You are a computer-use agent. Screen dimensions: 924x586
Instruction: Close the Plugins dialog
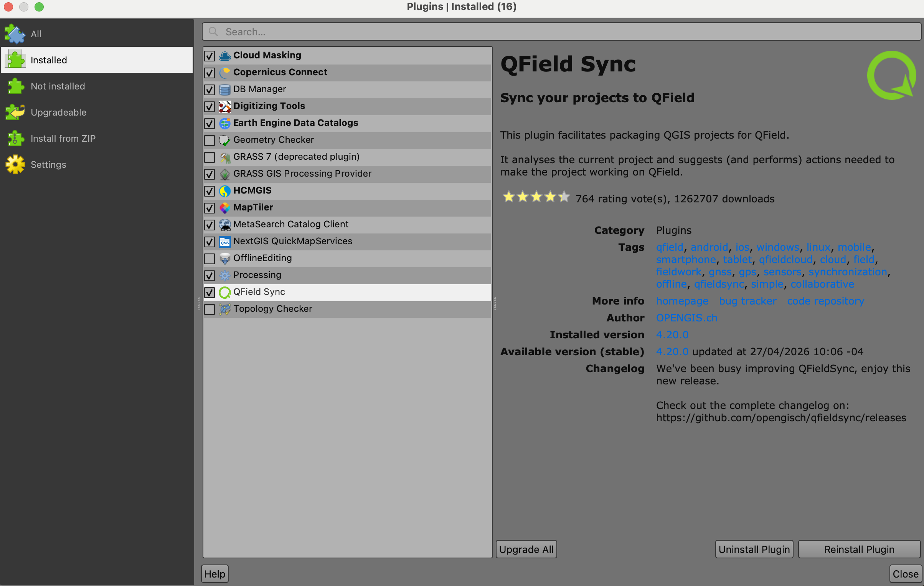906,574
